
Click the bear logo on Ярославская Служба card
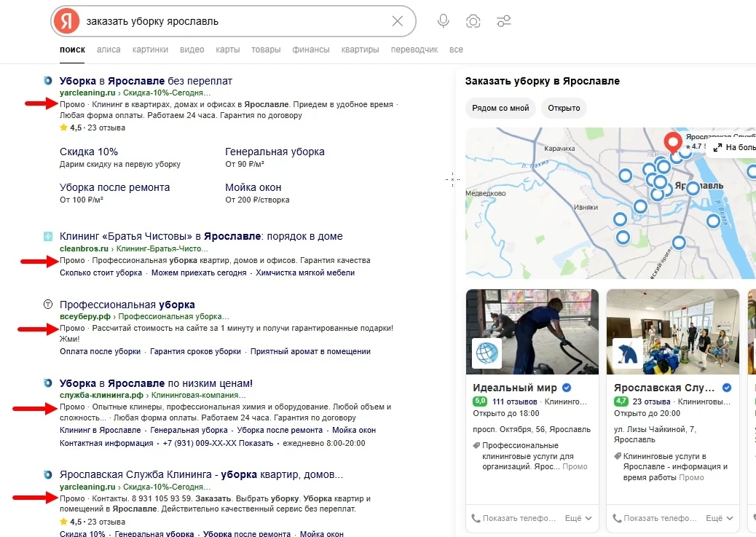pyautogui.click(x=627, y=353)
